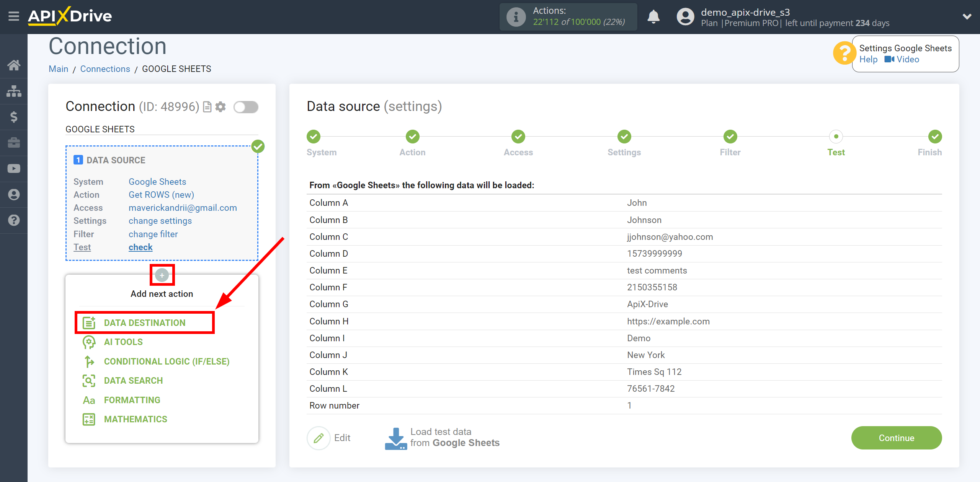Select DATA DESTINATION option
The width and height of the screenshot is (980, 482).
[x=145, y=323]
